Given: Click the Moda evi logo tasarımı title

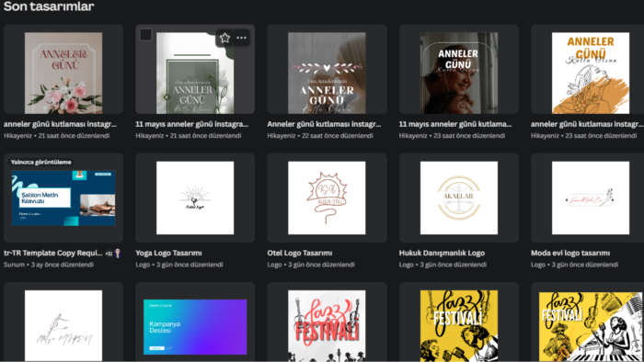Looking at the screenshot, I should coord(570,253).
